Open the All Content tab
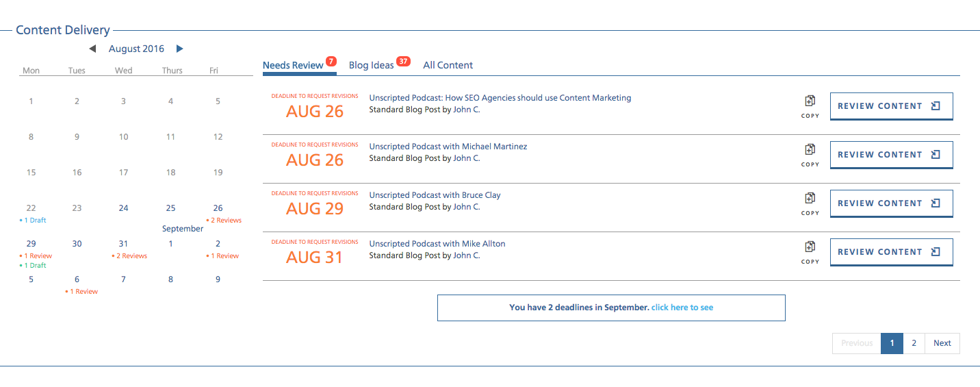The width and height of the screenshot is (980, 387). [448, 65]
